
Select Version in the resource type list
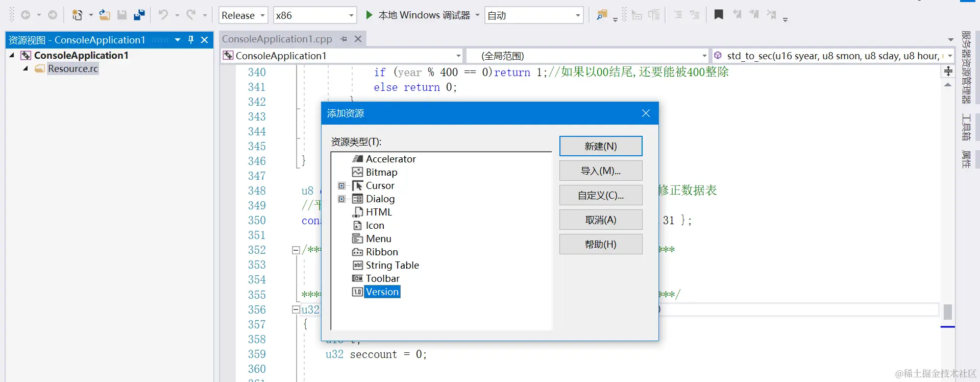click(376, 292)
